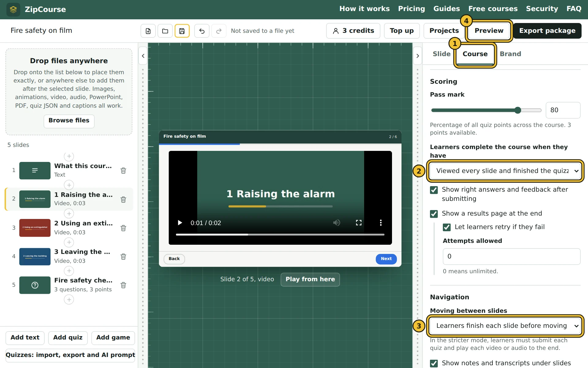Screen dimensions: 588x368
Task: Delete the '1 Raising the a...' slide
Action: (x=123, y=200)
